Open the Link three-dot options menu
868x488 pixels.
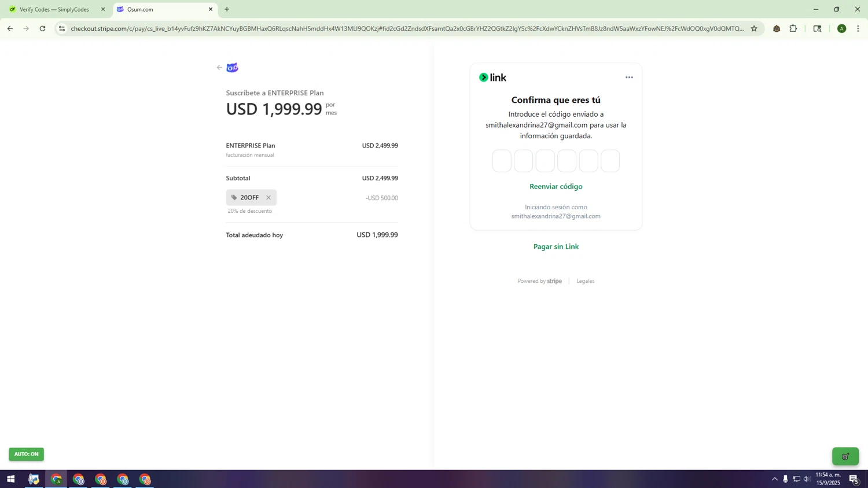tap(629, 77)
